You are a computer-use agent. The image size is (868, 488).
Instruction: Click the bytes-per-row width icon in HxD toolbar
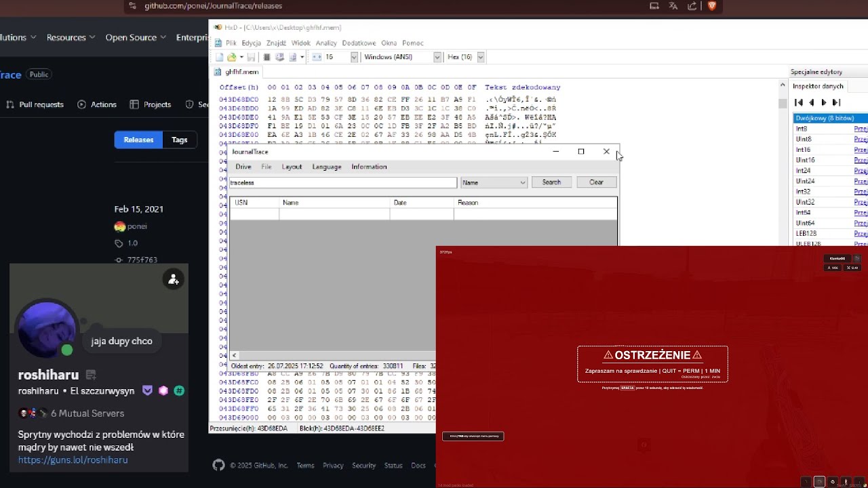[317, 57]
